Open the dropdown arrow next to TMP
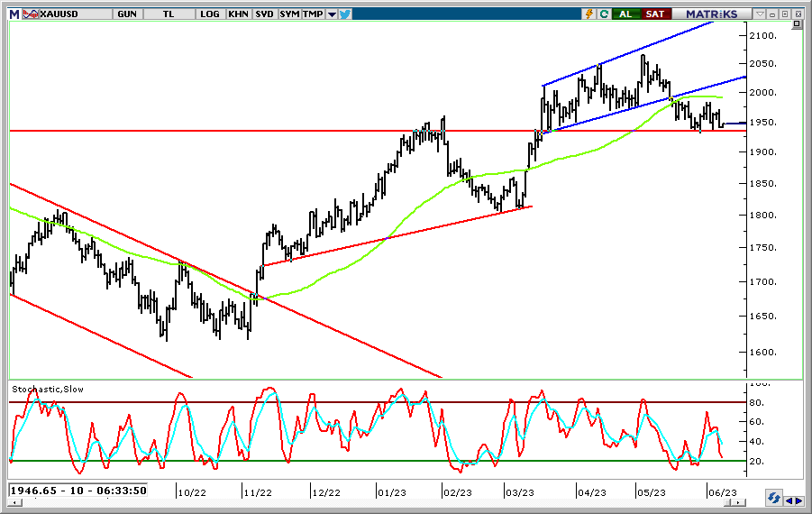 click(332, 14)
